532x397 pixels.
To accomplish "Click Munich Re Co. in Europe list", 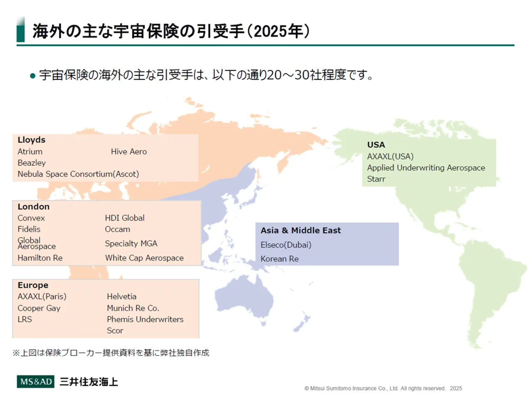I will 133,308.
